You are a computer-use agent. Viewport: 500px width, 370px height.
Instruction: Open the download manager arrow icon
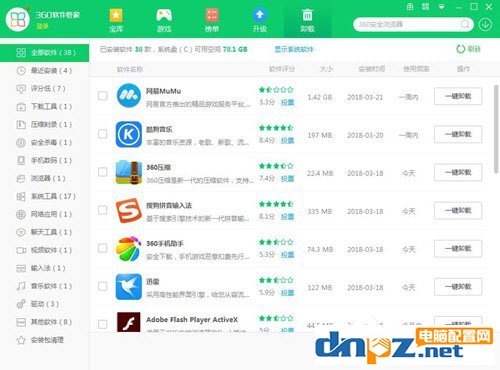[x=485, y=24]
